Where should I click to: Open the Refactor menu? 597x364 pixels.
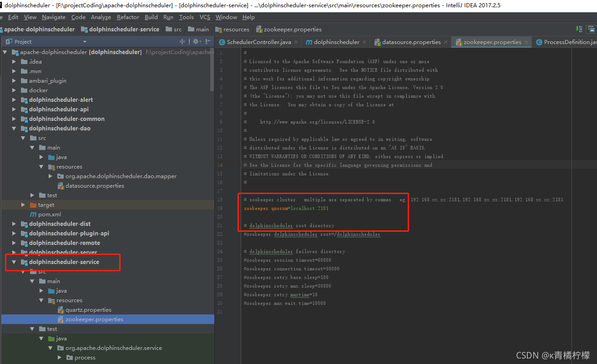128,17
